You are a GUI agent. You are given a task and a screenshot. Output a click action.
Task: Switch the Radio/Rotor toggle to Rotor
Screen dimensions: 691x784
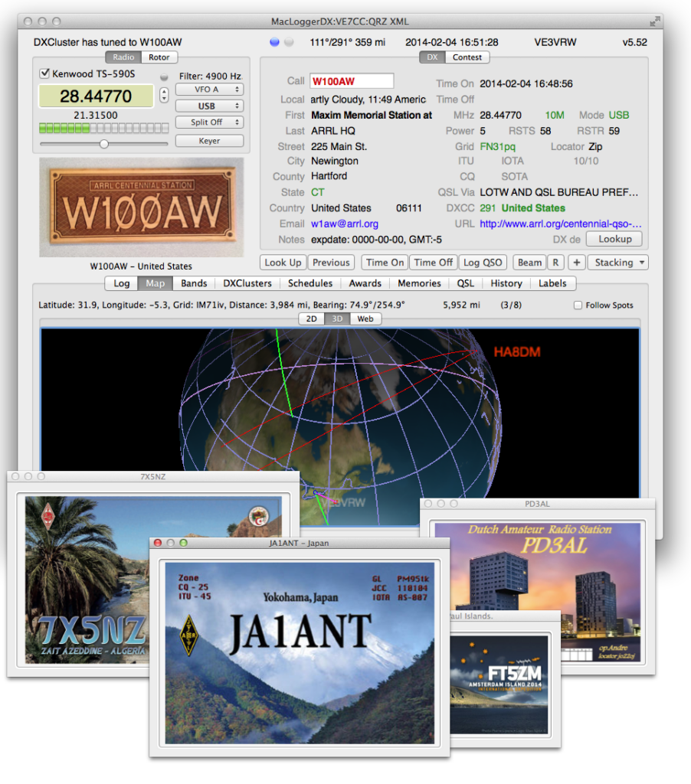click(159, 57)
